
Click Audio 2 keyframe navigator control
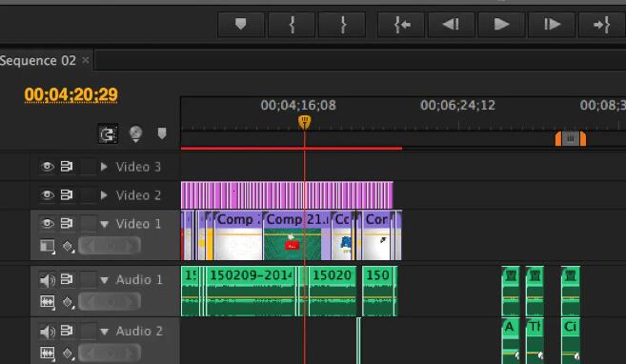[x=110, y=353]
